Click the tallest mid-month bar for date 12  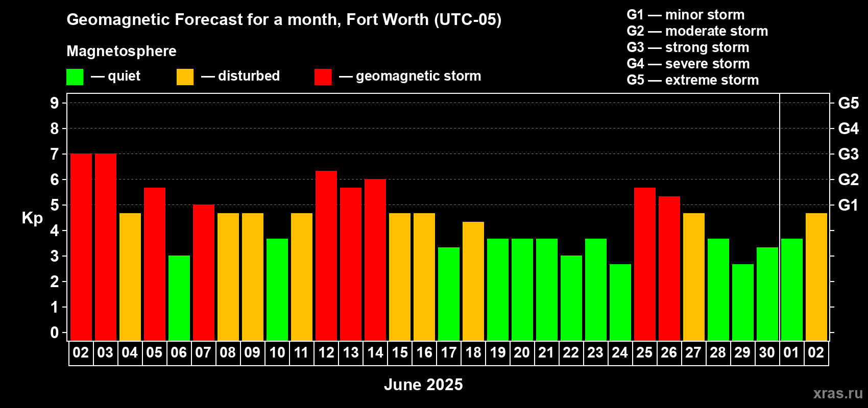(326, 256)
